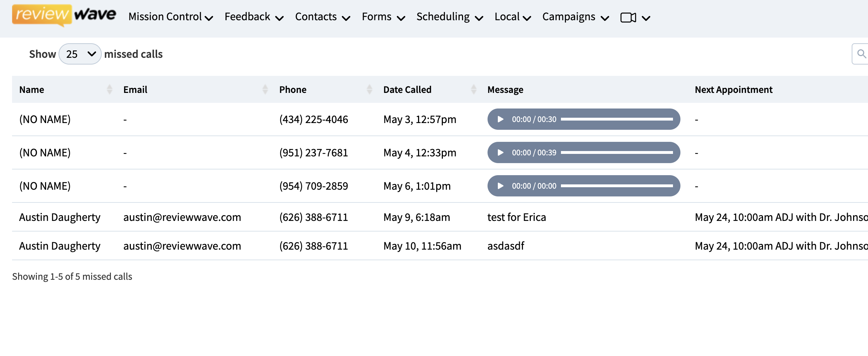
Task: Seek within the 00:30 voicemail progress bar
Action: [617, 119]
